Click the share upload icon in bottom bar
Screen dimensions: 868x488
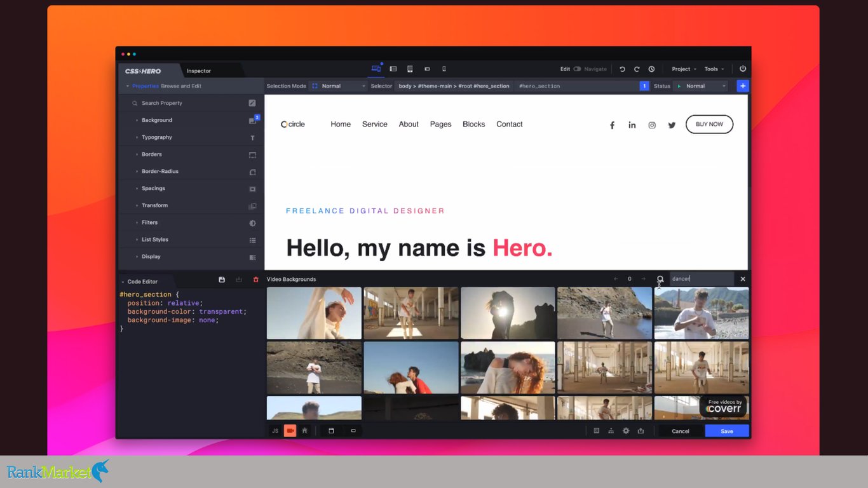click(641, 431)
